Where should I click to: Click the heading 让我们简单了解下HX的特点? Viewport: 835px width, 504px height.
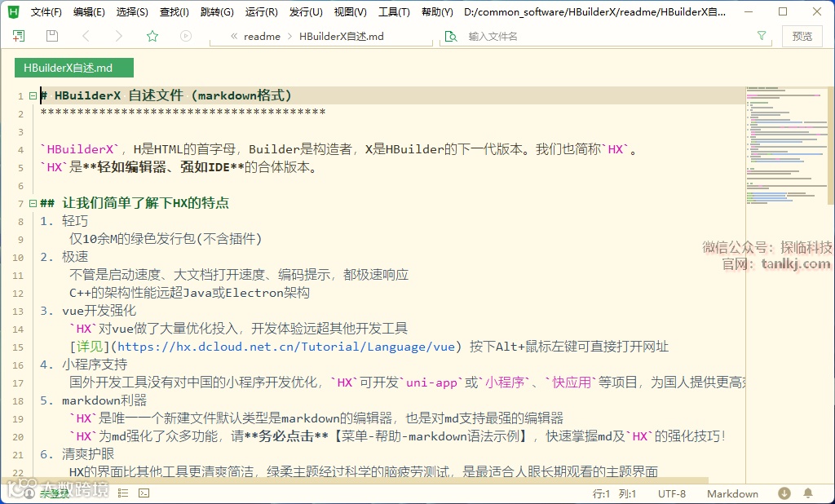[145, 203]
